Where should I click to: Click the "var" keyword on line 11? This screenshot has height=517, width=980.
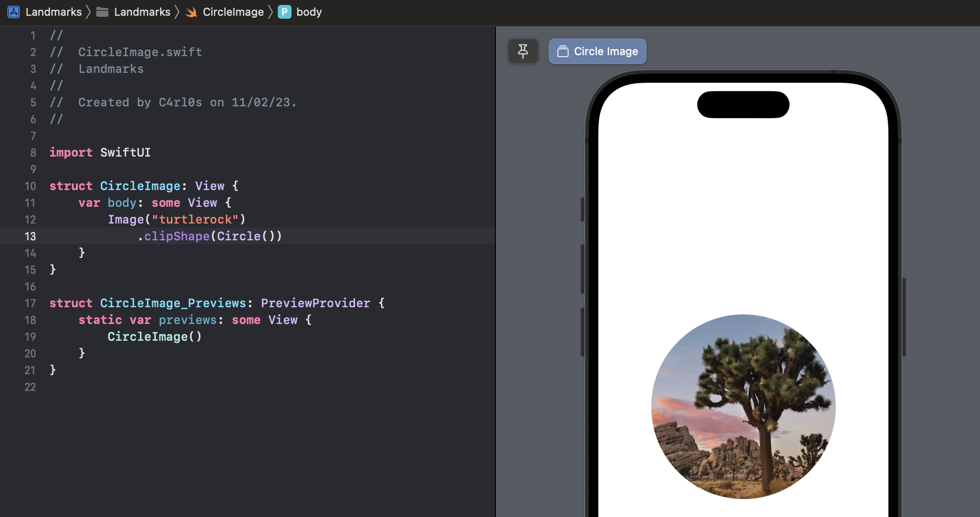[89, 203]
